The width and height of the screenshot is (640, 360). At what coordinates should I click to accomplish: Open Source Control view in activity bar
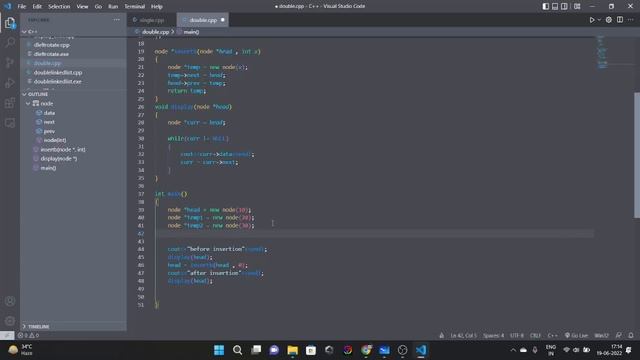tap(10, 62)
